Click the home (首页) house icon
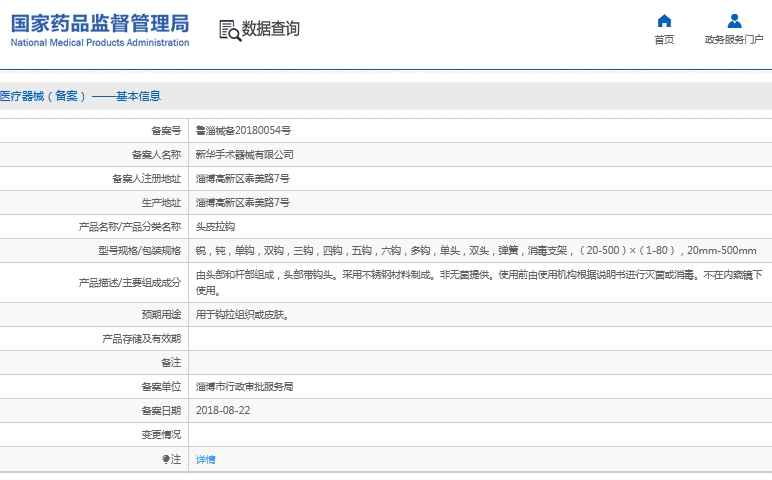Viewport: 772px width, 480px height. click(664, 21)
